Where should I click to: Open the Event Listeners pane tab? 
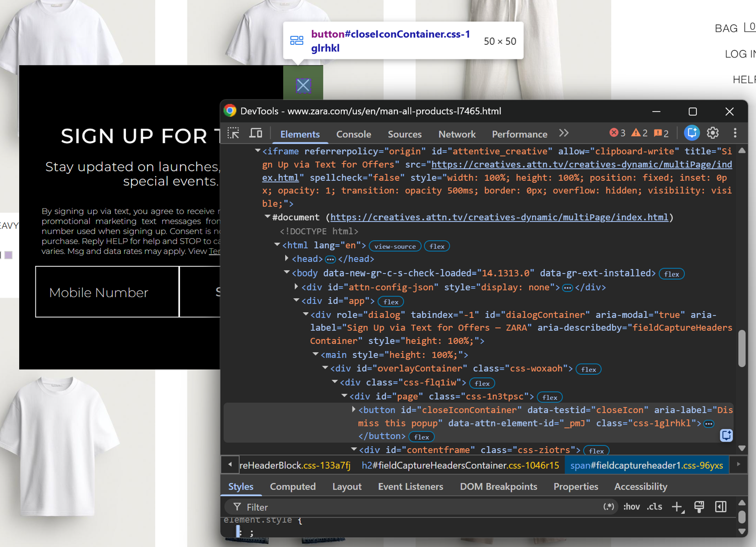pyautogui.click(x=410, y=487)
